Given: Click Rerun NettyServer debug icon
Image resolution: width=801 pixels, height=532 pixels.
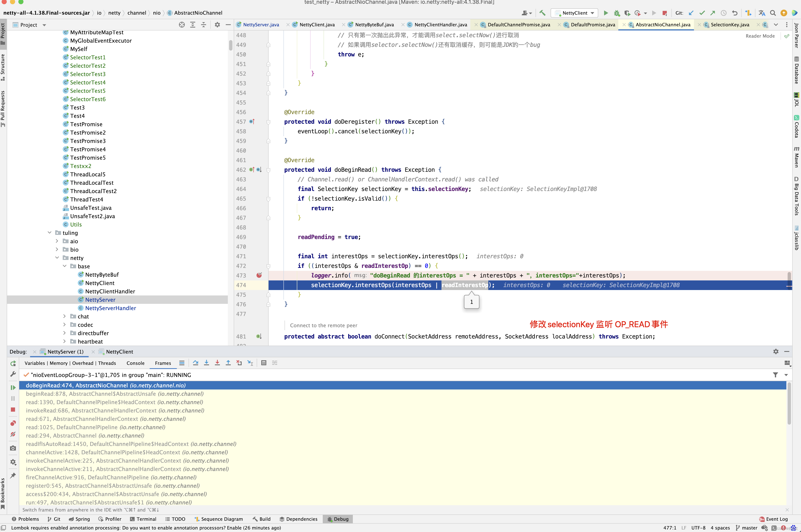Looking at the screenshot, I should pyautogui.click(x=13, y=363).
